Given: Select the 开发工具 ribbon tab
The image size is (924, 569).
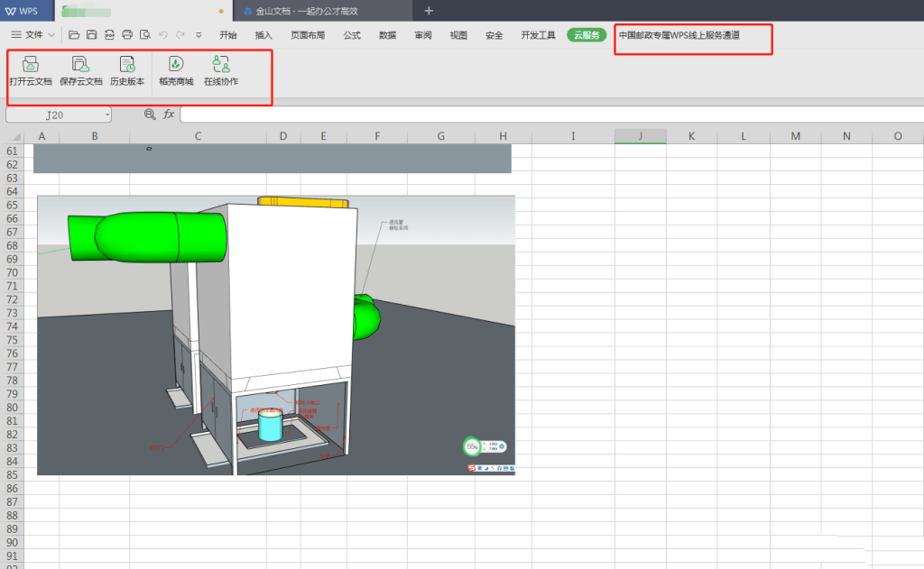Looking at the screenshot, I should tap(538, 35).
